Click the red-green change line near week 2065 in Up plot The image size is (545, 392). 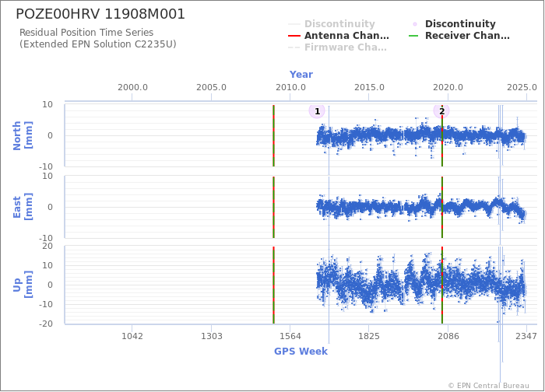click(x=442, y=285)
